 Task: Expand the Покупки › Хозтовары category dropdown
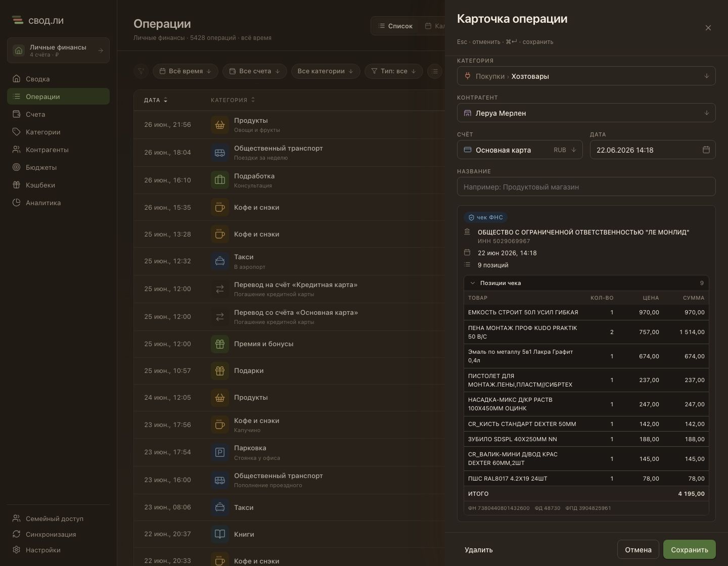[x=586, y=76]
